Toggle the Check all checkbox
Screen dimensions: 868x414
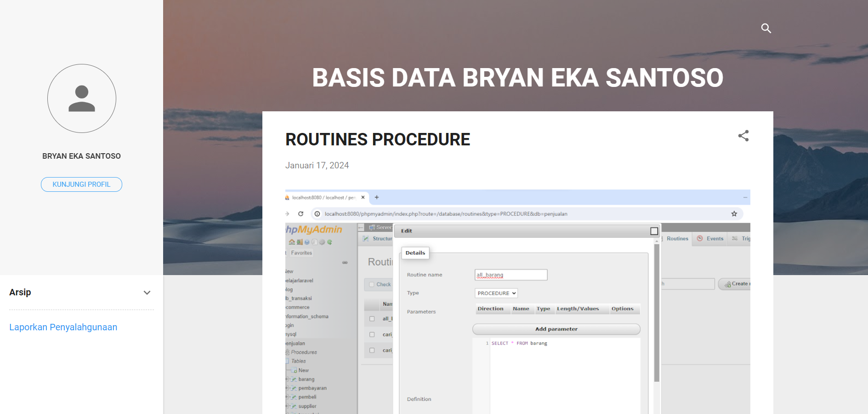(372, 284)
